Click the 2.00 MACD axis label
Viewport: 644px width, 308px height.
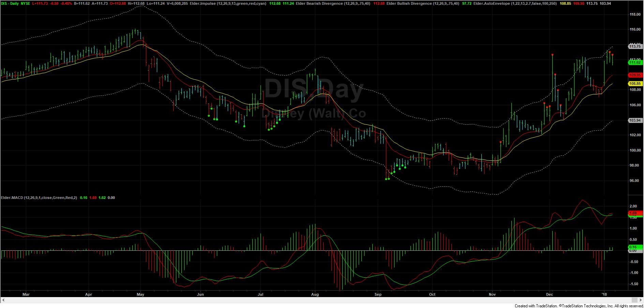[x=633, y=206]
